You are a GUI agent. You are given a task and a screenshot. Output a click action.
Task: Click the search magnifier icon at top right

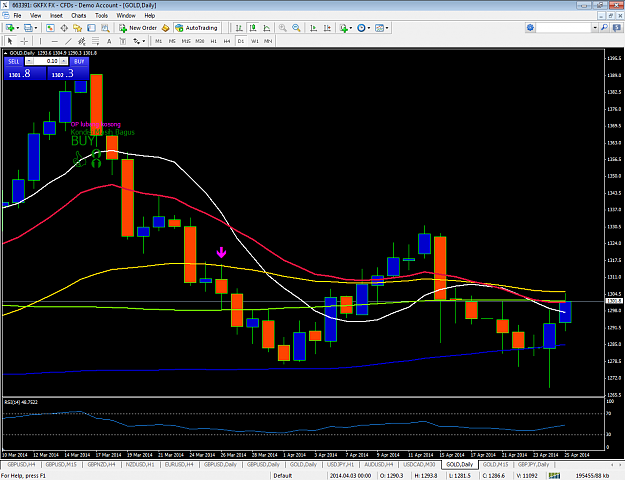tap(605, 28)
